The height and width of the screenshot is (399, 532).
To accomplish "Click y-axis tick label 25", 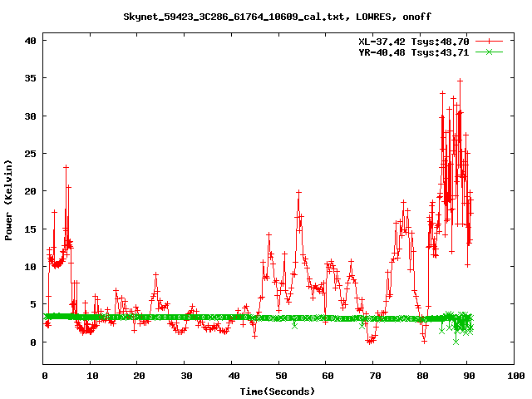I will tap(30, 154).
